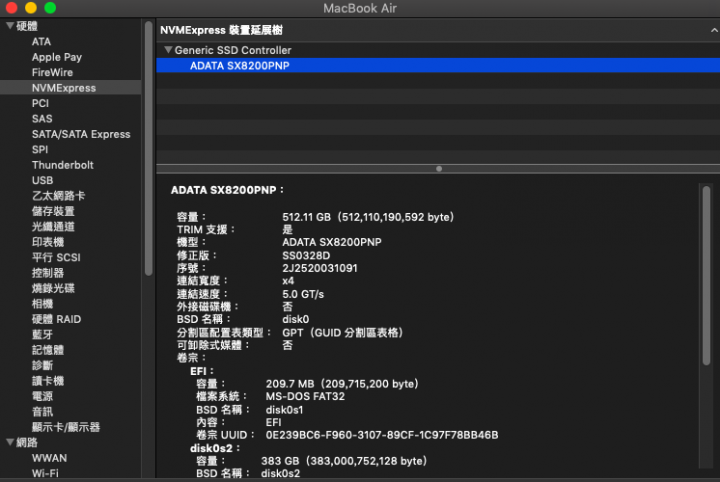Click the sidebar vertical scrollbar thumb

[x=148, y=148]
